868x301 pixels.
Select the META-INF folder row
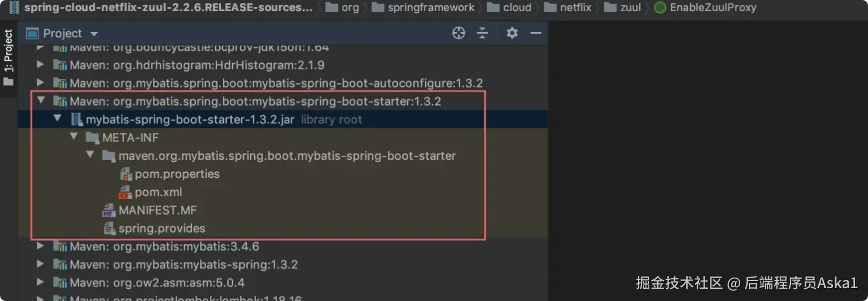tap(283, 137)
